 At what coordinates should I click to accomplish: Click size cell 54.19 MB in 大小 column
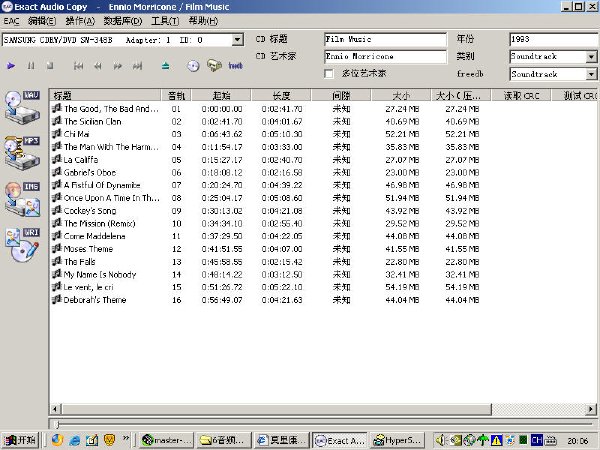pyautogui.click(x=402, y=287)
